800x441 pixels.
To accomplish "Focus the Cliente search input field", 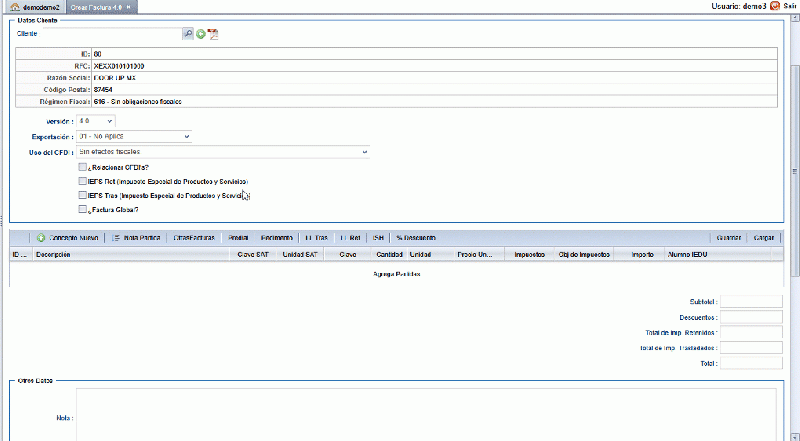I will pyautogui.click(x=112, y=34).
